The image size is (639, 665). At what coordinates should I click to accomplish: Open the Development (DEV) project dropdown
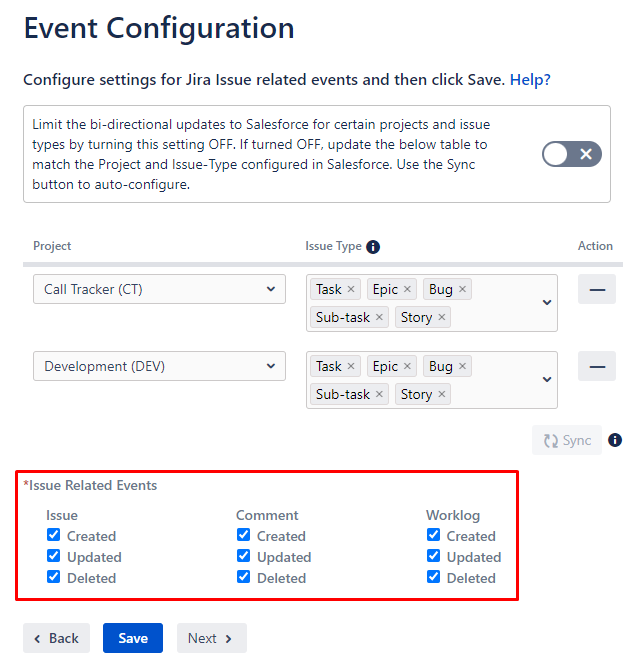click(x=159, y=366)
